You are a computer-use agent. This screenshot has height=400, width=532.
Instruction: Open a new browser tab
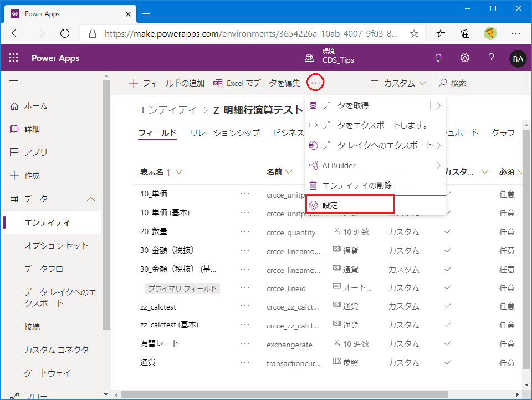pos(146,13)
